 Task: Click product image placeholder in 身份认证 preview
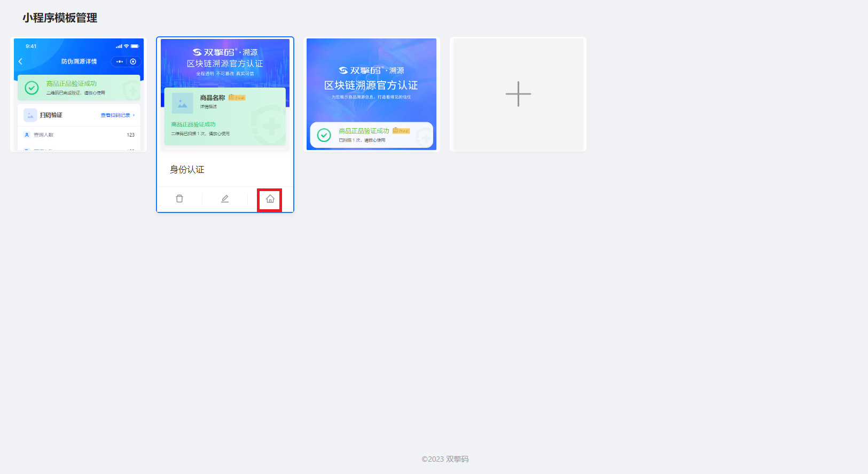coord(182,103)
